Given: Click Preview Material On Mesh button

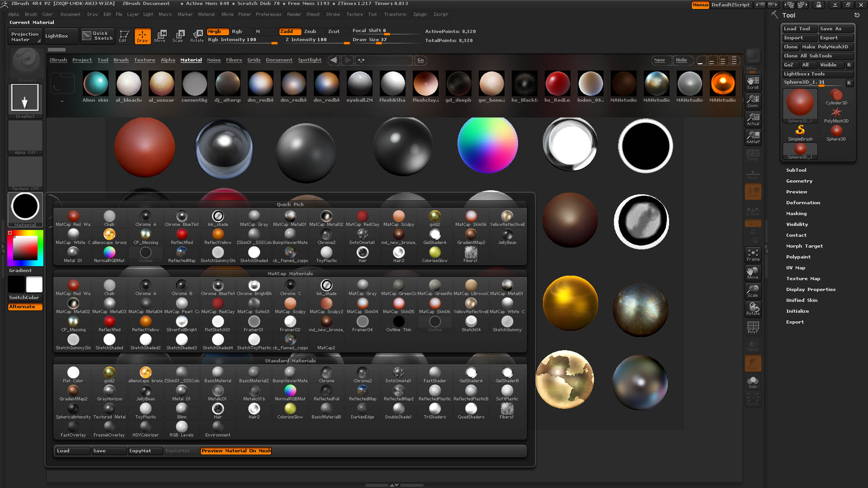Looking at the screenshot, I should click(x=236, y=450).
